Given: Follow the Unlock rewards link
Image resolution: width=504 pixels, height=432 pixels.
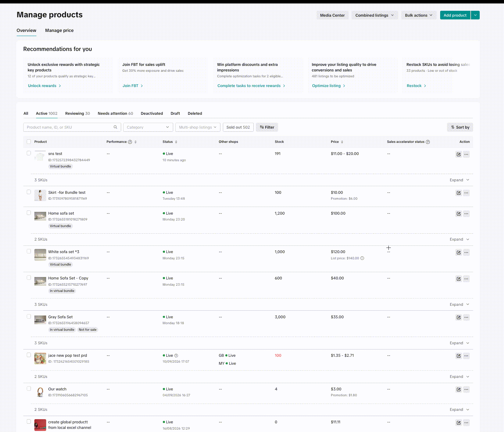Looking at the screenshot, I should (x=44, y=86).
